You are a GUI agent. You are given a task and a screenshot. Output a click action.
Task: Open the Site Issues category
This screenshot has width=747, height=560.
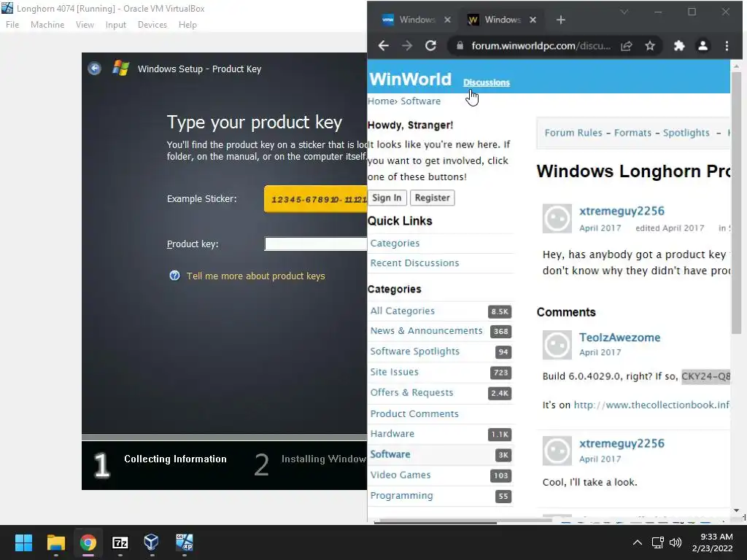tap(395, 372)
